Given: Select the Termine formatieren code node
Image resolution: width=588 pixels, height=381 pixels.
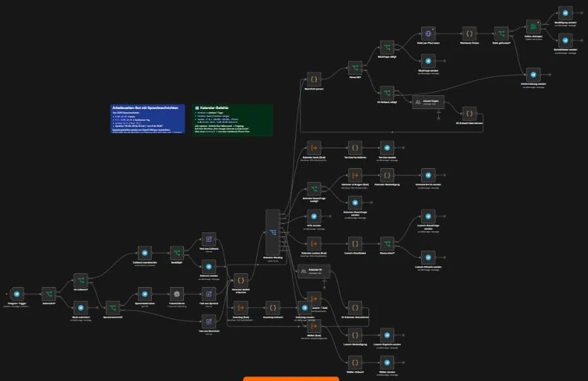Looking at the screenshot, I should (x=355, y=148).
